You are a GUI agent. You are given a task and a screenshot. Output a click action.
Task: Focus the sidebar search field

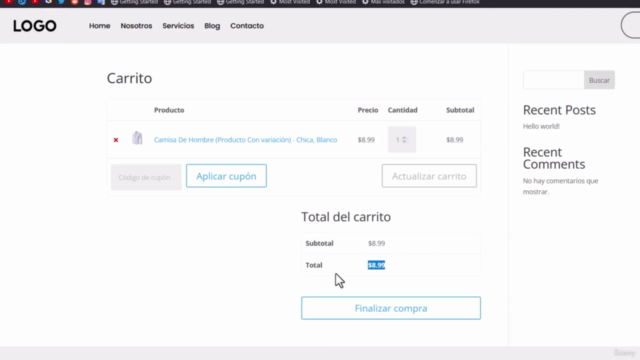tap(554, 80)
